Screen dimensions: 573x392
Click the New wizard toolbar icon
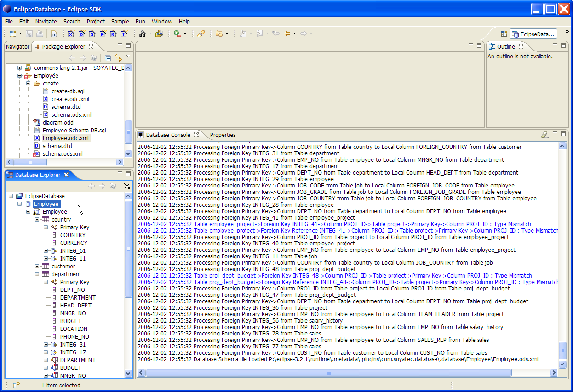pos(13,34)
